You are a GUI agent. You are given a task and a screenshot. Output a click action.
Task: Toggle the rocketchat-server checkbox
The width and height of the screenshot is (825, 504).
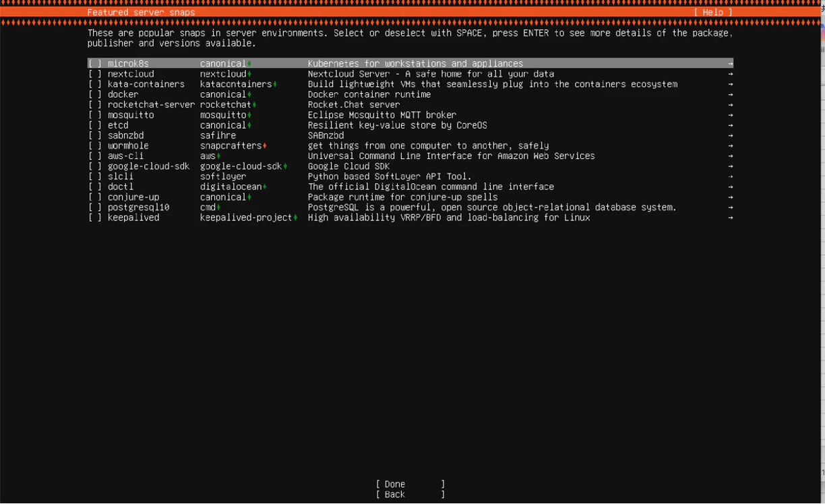tap(95, 104)
